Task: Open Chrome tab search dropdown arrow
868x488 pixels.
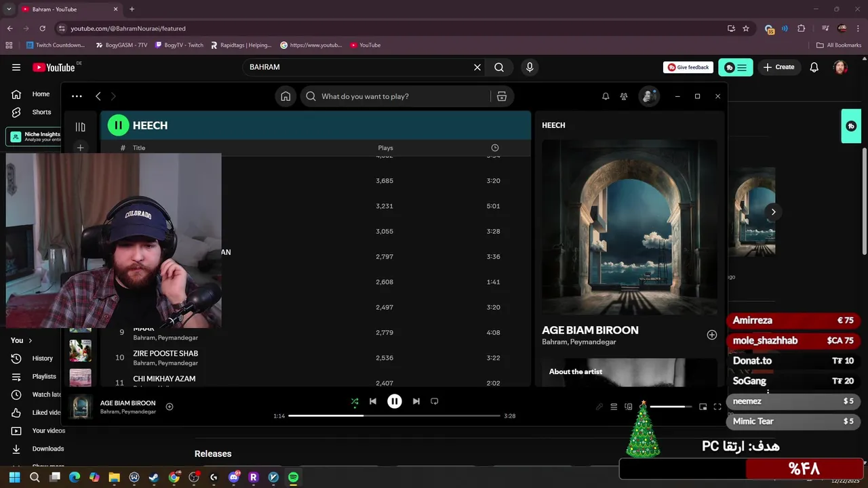Action: [9, 9]
